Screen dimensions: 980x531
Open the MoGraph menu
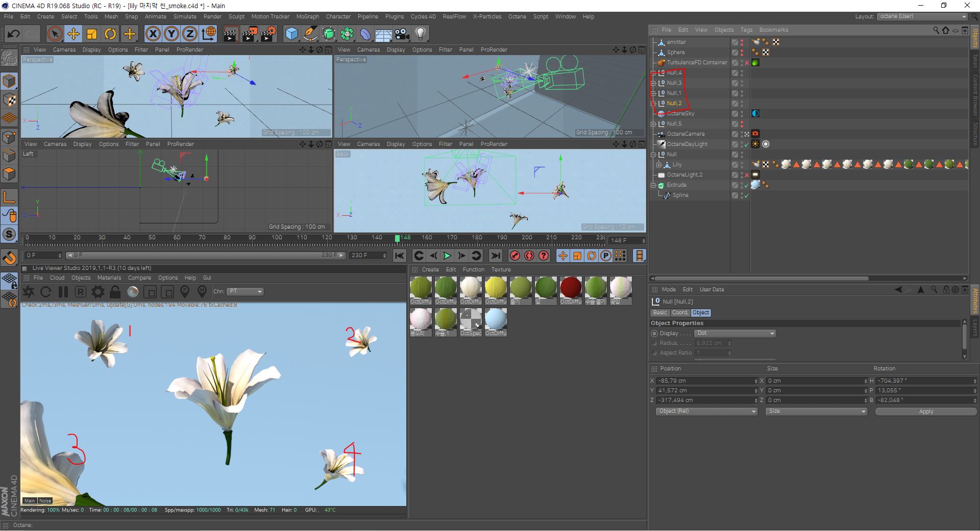pyautogui.click(x=307, y=16)
